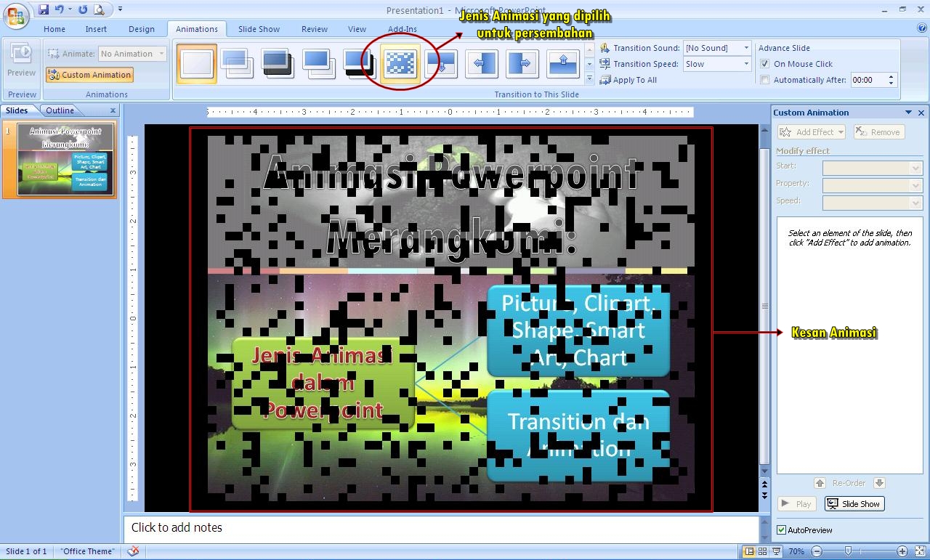Viewport: 930px width, 560px height.
Task: Click the Custom Animation button
Action: 89,75
